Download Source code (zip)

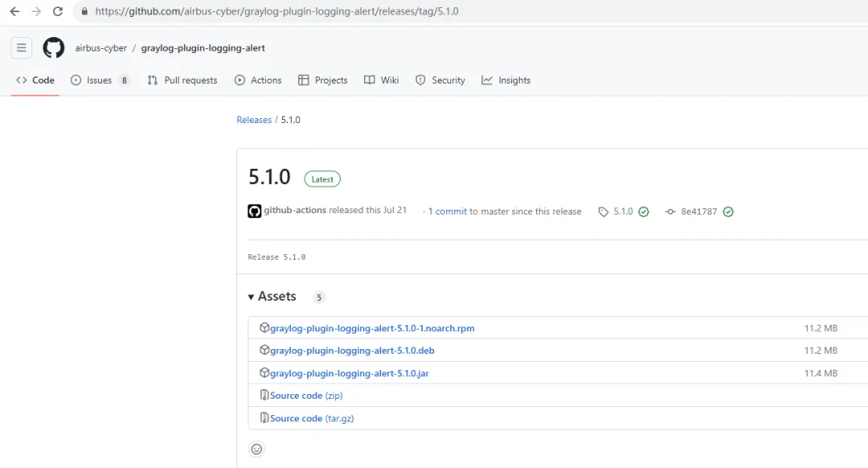tap(306, 396)
